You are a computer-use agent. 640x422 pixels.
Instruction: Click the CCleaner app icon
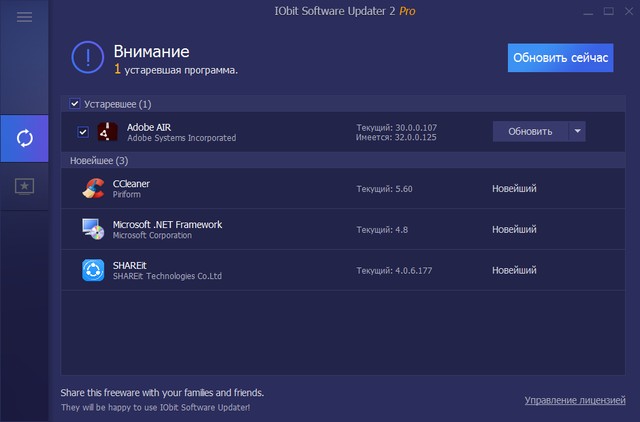coord(94,189)
